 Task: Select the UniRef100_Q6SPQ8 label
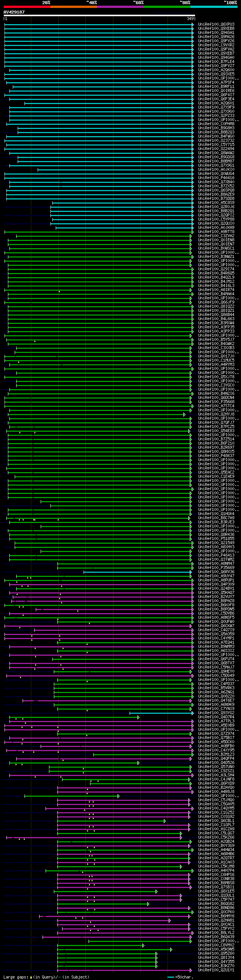click(216, 190)
